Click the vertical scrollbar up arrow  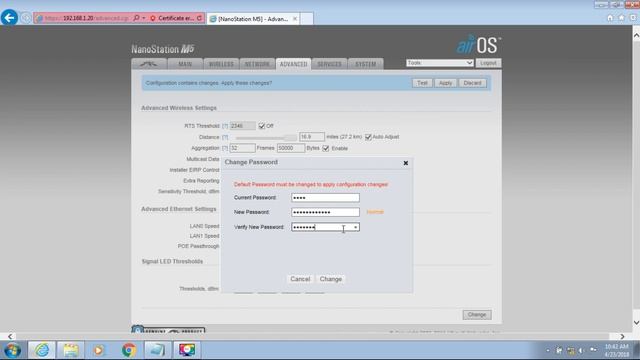(636, 36)
